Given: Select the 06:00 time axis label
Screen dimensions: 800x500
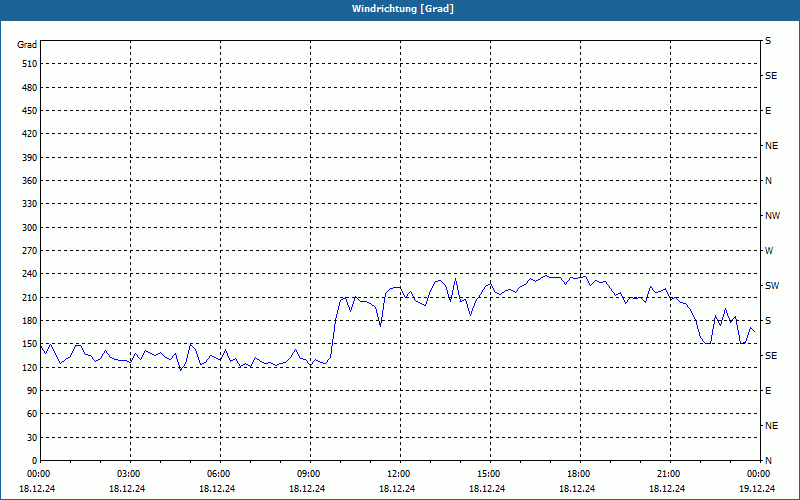Looking at the screenshot, I should click(220, 474).
